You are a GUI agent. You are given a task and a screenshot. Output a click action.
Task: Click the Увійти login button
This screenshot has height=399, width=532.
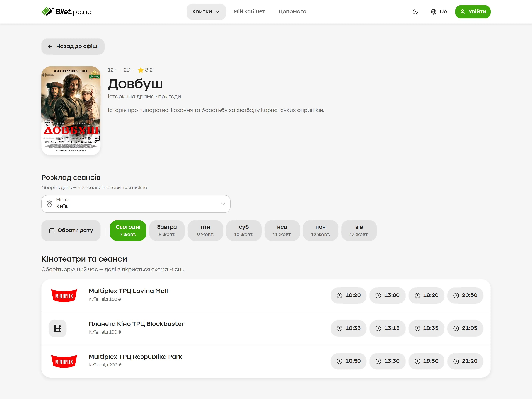pos(473,12)
